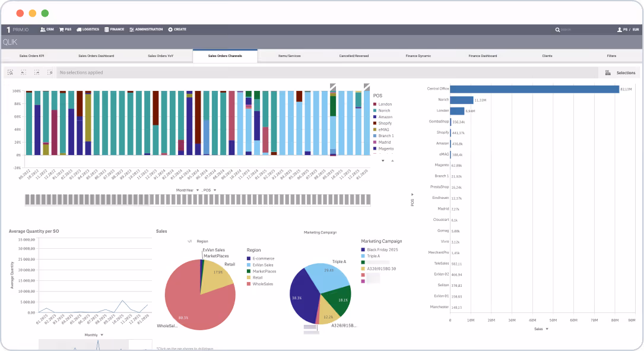This screenshot has height=351, width=644.
Task: Click the smart search selections icon
Action: [10, 72]
